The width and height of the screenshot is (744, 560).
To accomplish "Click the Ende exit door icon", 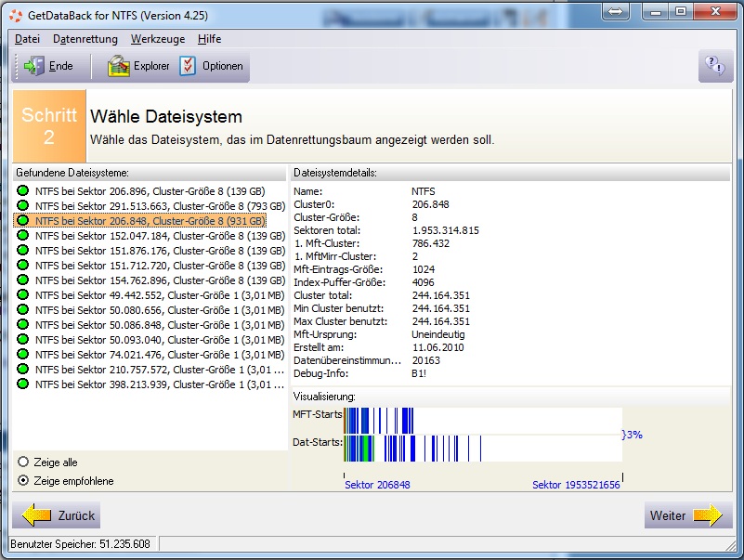I will pyautogui.click(x=33, y=66).
